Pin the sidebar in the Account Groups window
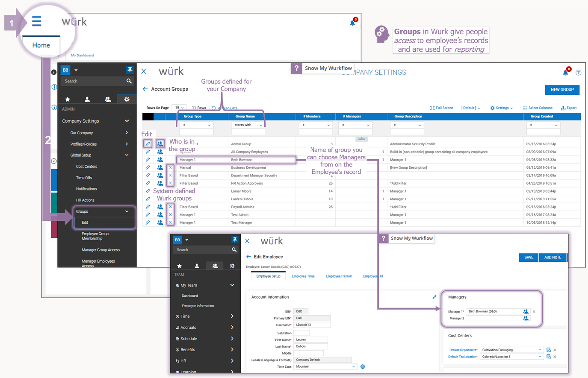Screen dimensions: 588x378 [x=130, y=70]
